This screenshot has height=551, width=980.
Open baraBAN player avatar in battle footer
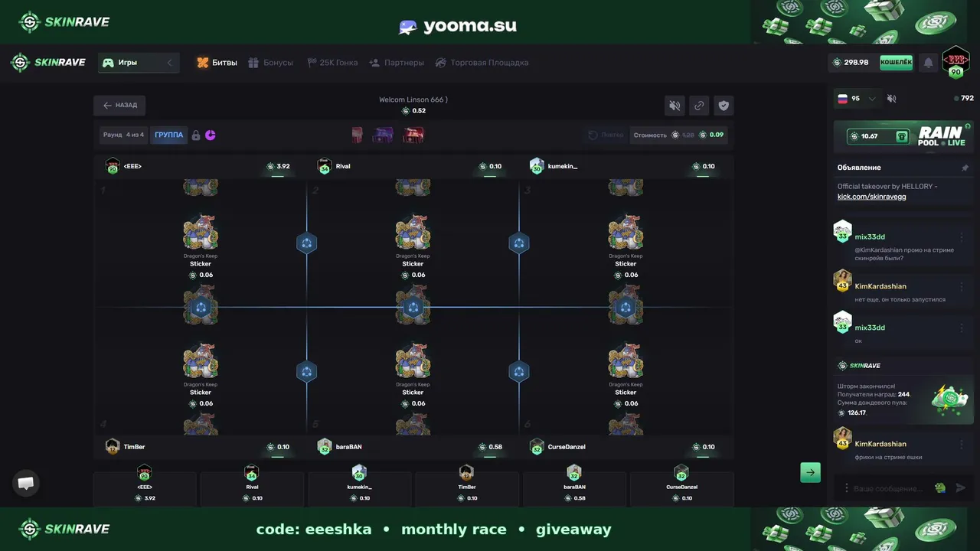coord(325,447)
